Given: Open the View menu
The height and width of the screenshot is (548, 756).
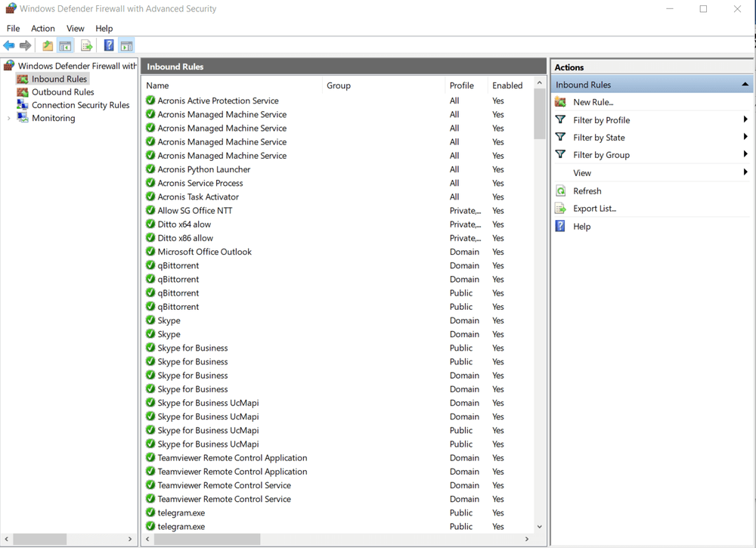Looking at the screenshot, I should [75, 29].
